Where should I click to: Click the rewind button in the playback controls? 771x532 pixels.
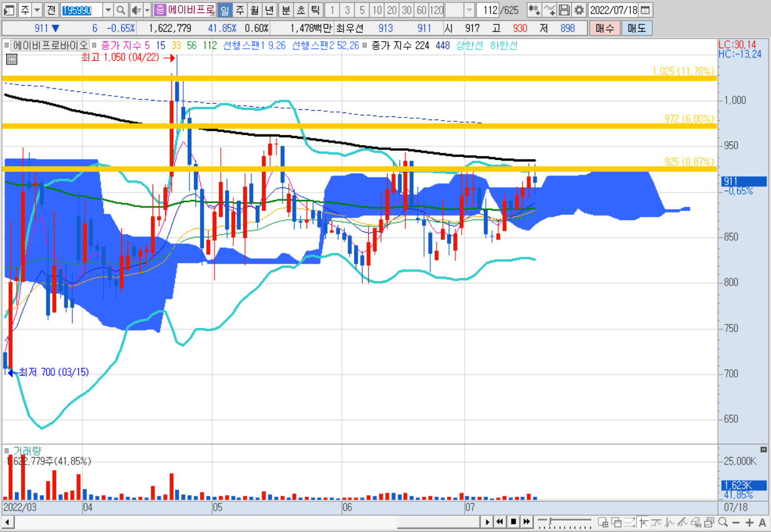point(500,521)
